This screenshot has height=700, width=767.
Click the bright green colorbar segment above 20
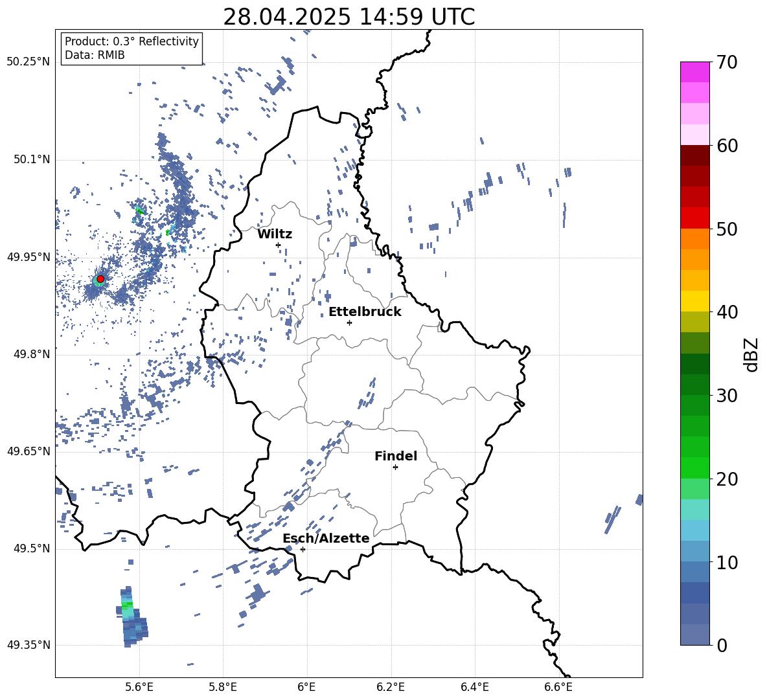coord(694,468)
